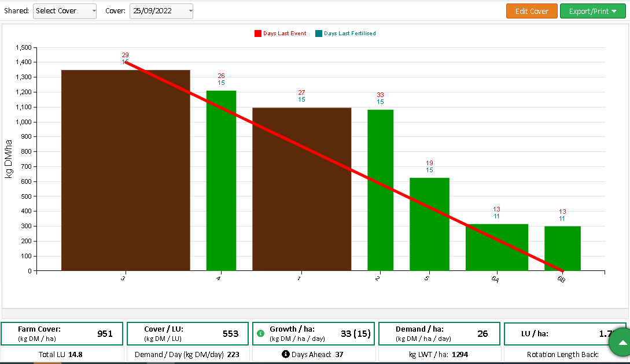
Task: Click the Days Last Event legend label
Action: (x=285, y=34)
